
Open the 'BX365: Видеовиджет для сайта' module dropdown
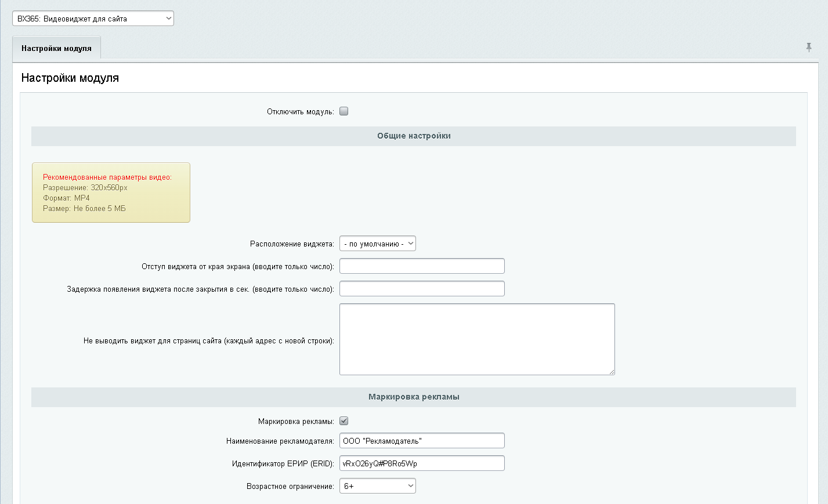[93, 19]
